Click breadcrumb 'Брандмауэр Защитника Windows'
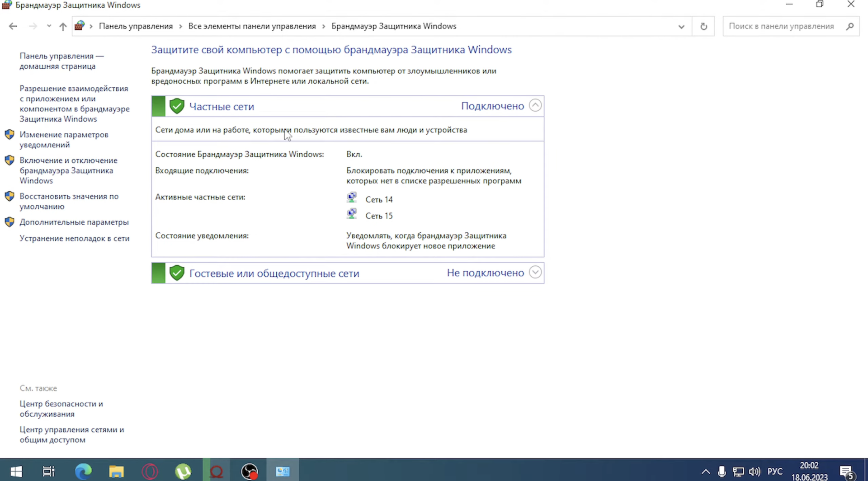Viewport: 868px width, 481px height. (x=394, y=26)
